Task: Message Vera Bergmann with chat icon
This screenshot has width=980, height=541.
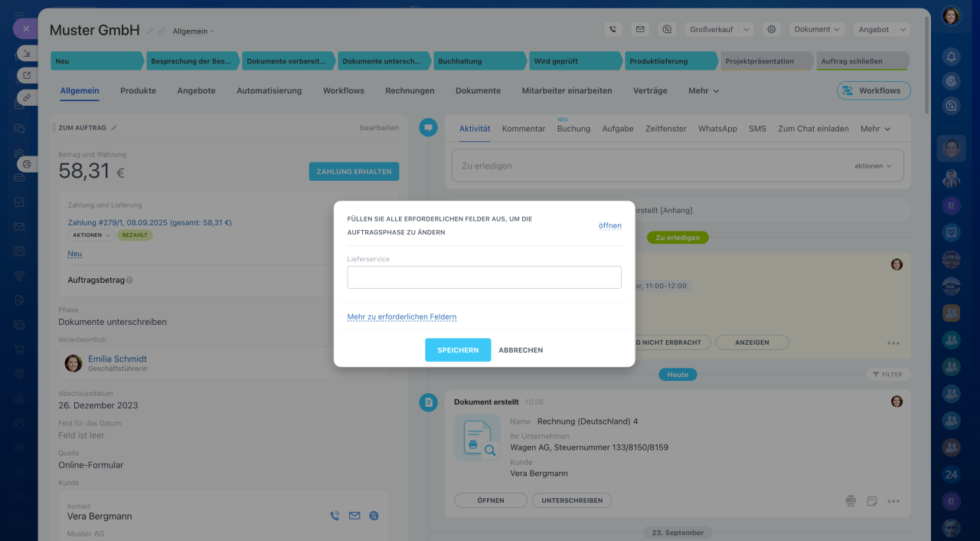Action: (x=374, y=516)
